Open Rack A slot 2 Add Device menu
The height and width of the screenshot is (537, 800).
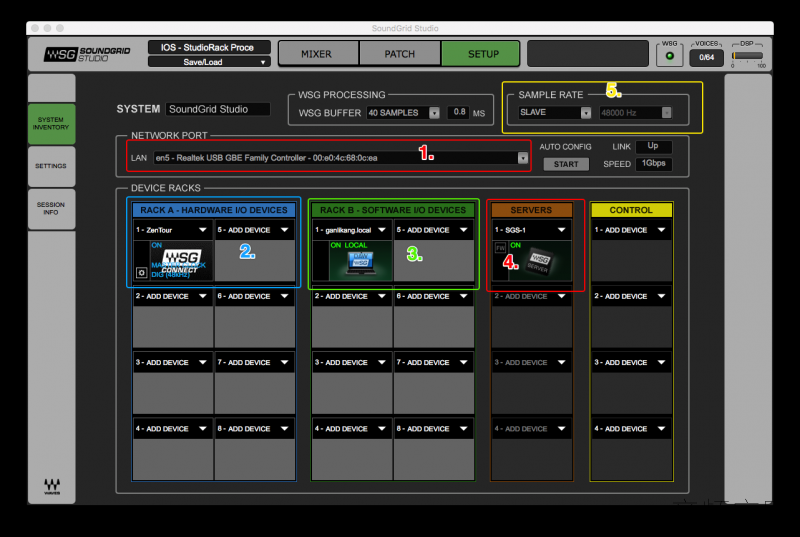pos(172,296)
